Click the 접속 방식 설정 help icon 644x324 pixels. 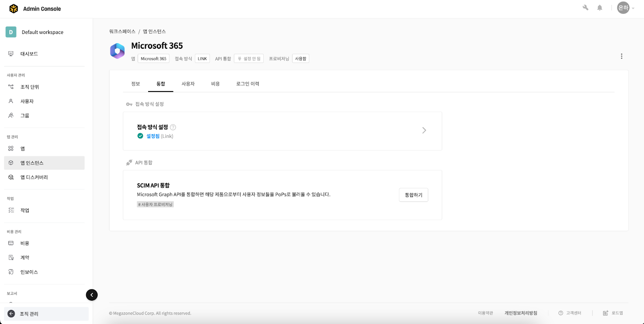pos(173,127)
